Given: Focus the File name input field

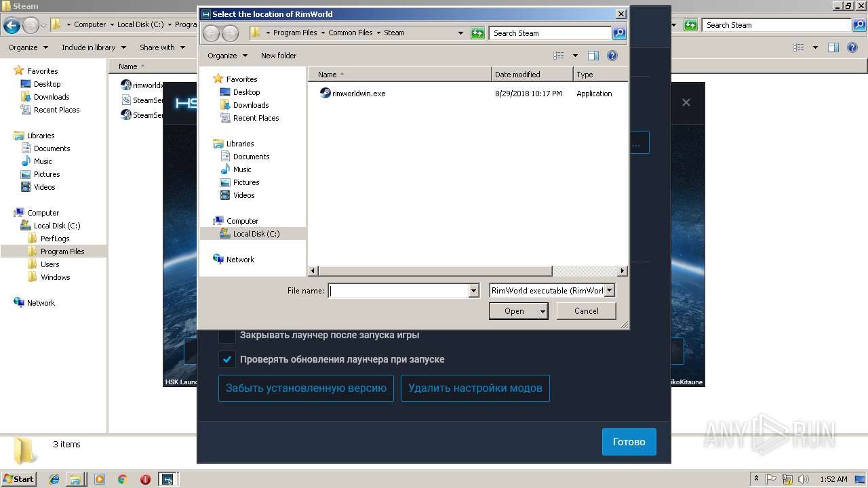Looking at the screenshot, I should (x=399, y=290).
